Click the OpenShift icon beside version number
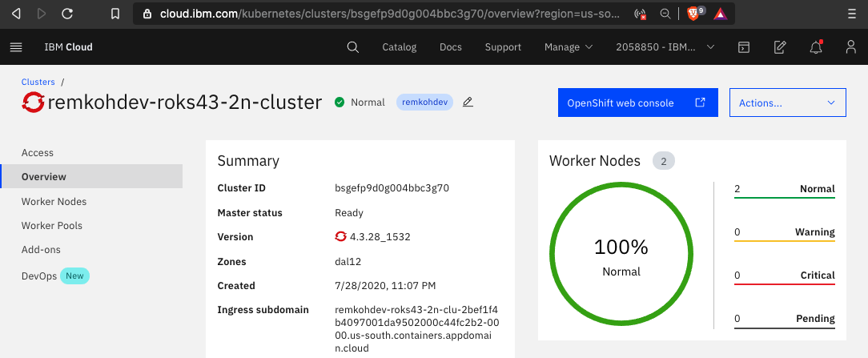This screenshot has width=868, height=358. pos(340,237)
